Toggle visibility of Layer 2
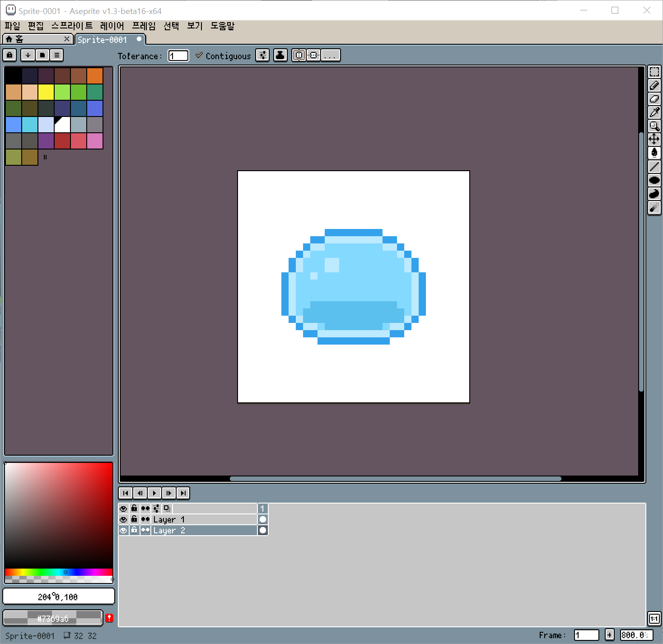 [123, 530]
